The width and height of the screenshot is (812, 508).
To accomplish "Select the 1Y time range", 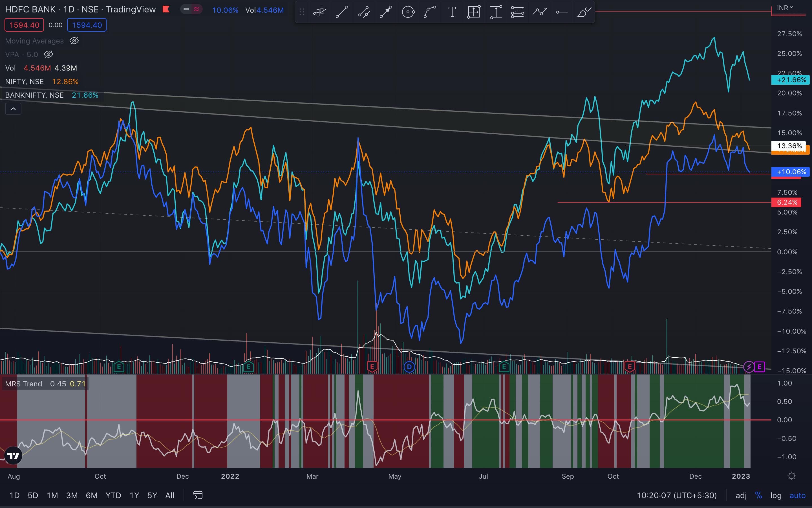I will (134, 495).
